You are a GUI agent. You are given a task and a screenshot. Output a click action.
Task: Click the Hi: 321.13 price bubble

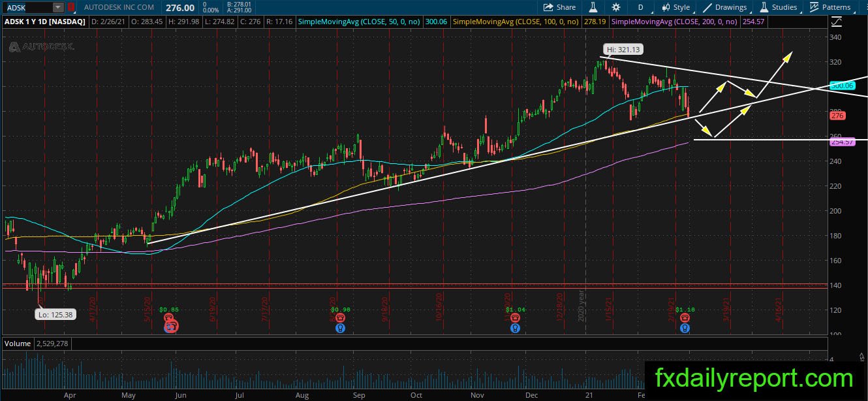[623, 50]
